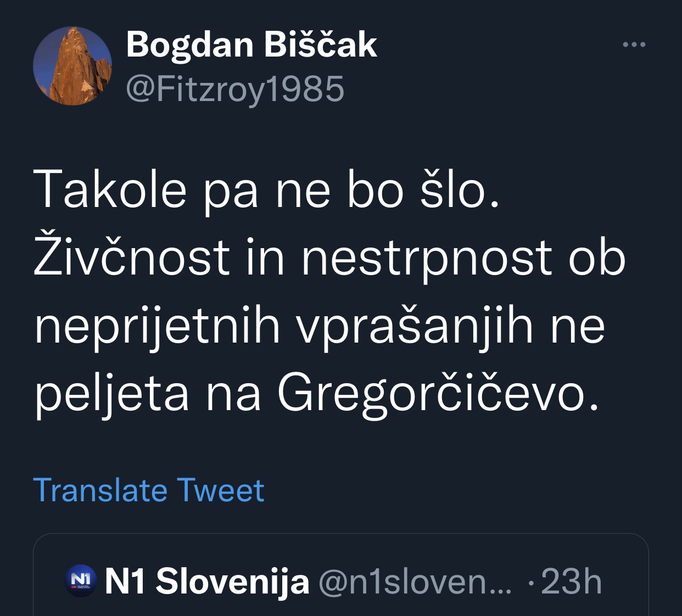Click the word "neprijetnih" in the tweet
The image size is (682, 616).
(158, 326)
